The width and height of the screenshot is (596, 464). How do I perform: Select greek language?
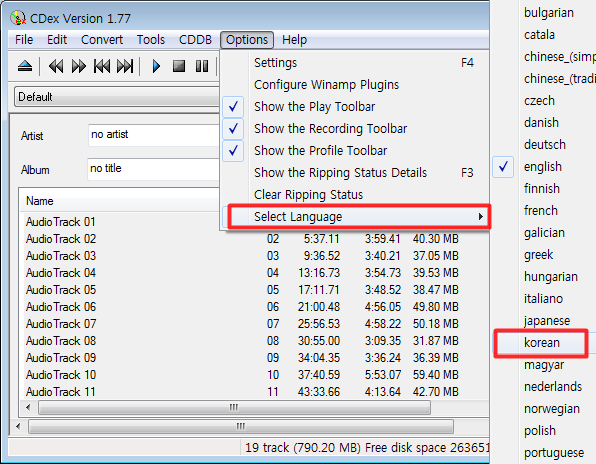pos(538,255)
